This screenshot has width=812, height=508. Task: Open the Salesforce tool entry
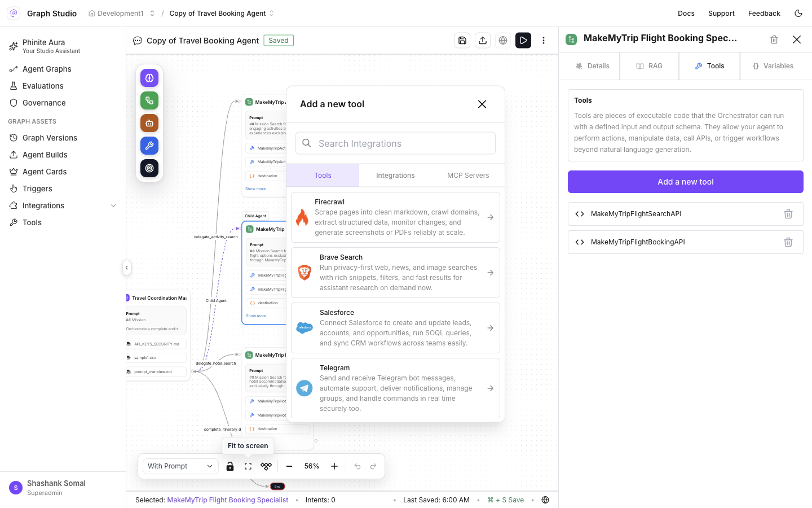[395, 328]
